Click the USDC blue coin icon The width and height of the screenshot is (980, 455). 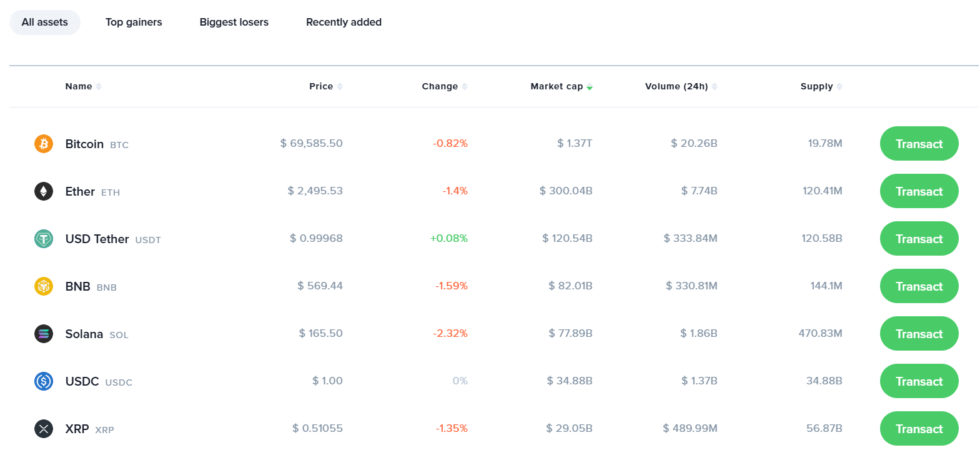[44, 381]
